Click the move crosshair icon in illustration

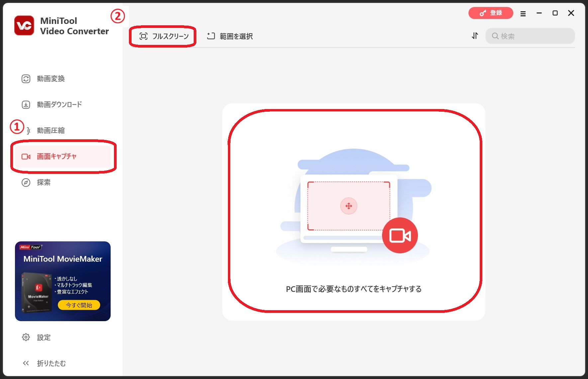point(348,206)
